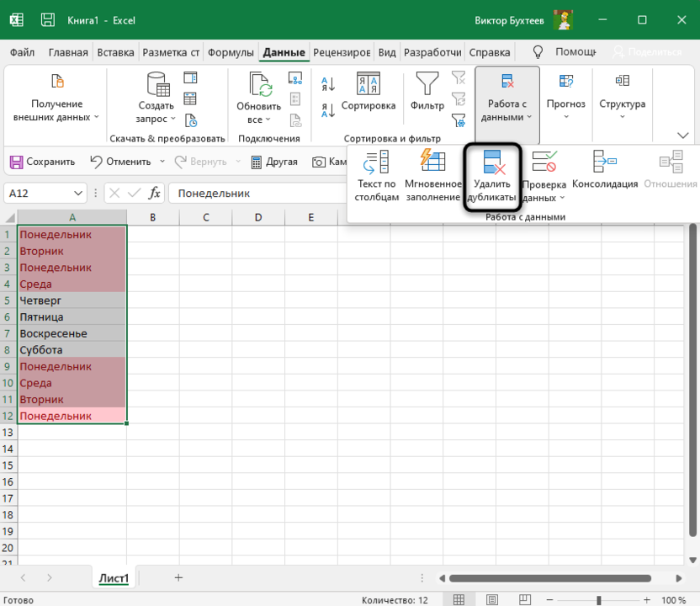Click the horizontal scrollbar thumb
Viewport: 700px width, 606px height.
click(550, 578)
